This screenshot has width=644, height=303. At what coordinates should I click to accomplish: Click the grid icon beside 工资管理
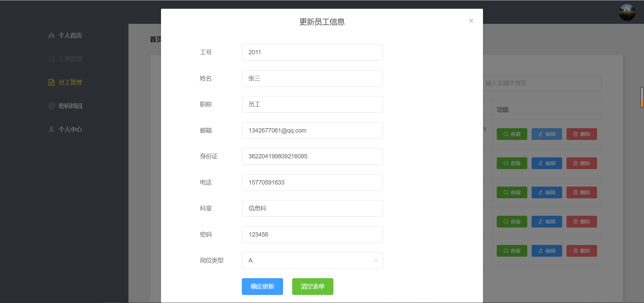click(x=51, y=59)
